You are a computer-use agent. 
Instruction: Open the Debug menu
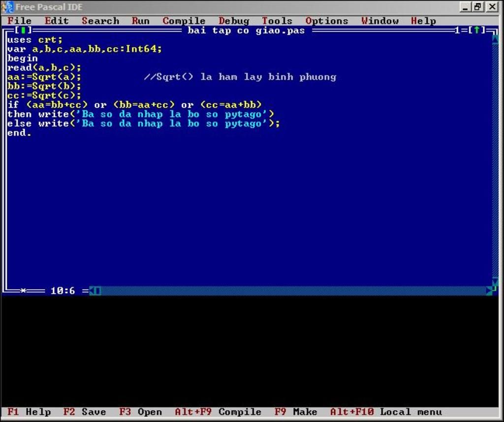click(234, 21)
